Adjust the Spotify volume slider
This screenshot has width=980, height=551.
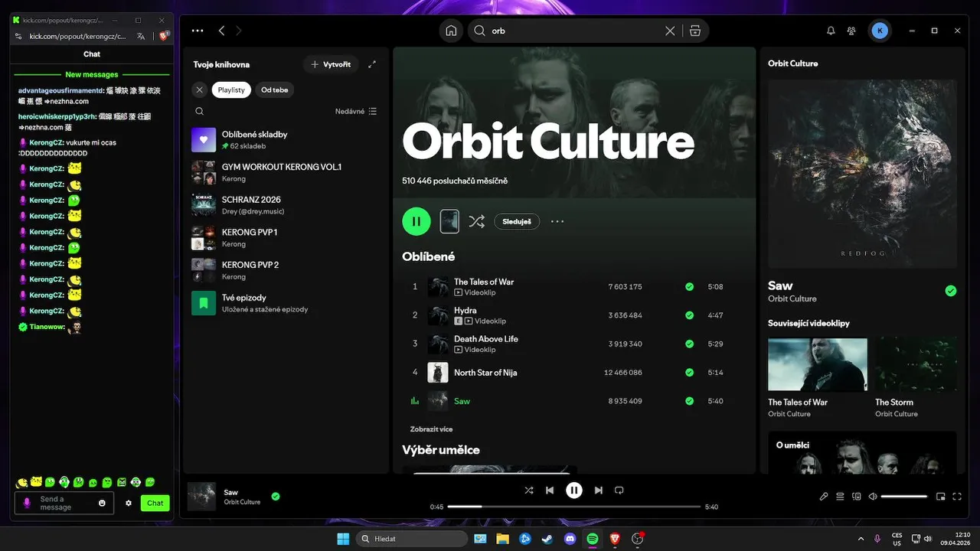(904, 496)
